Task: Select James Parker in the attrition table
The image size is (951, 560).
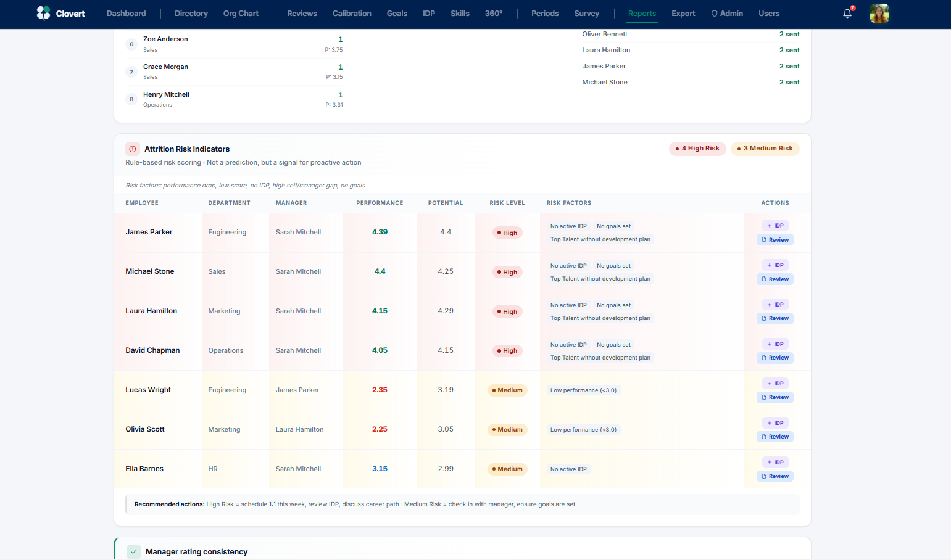Action: point(149,232)
